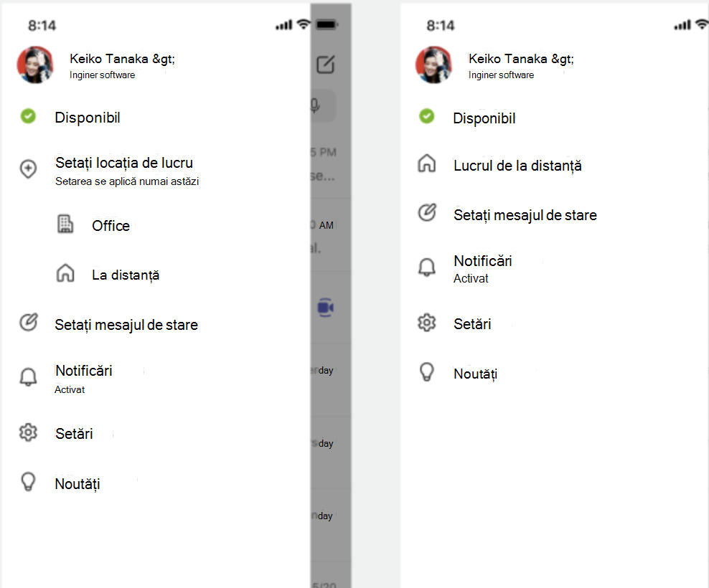The image size is (709, 588).
Task: Click Noutăți lightbulb icon in right panel
Action: pyautogui.click(x=427, y=372)
